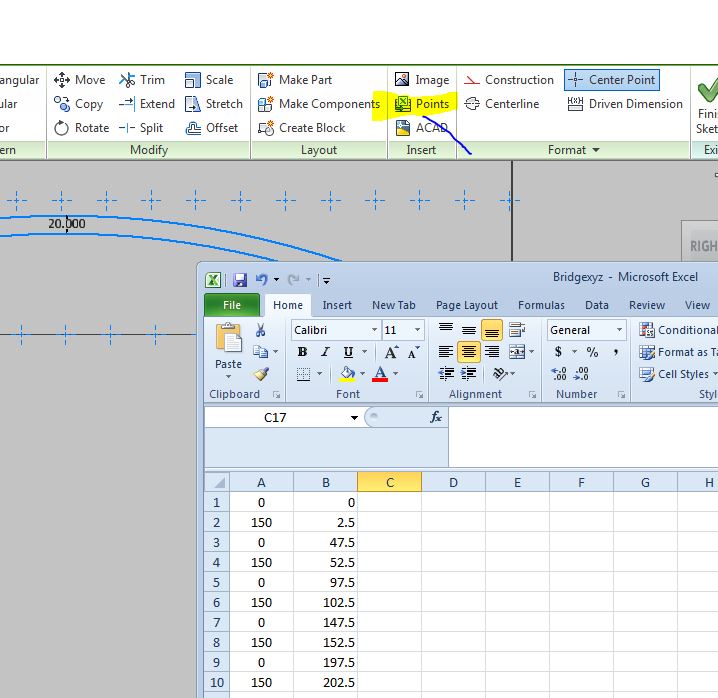Click Make Components
The width and height of the screenshot is (718, 698).
point(319,104)
